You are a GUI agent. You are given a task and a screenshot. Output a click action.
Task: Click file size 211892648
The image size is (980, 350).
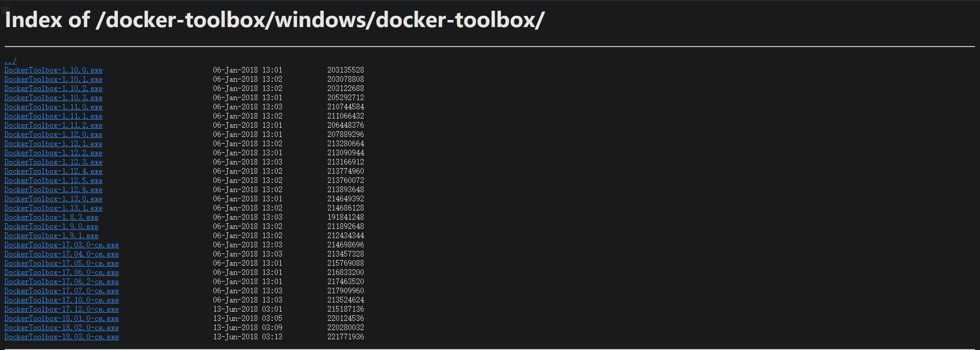pos(346,226)
